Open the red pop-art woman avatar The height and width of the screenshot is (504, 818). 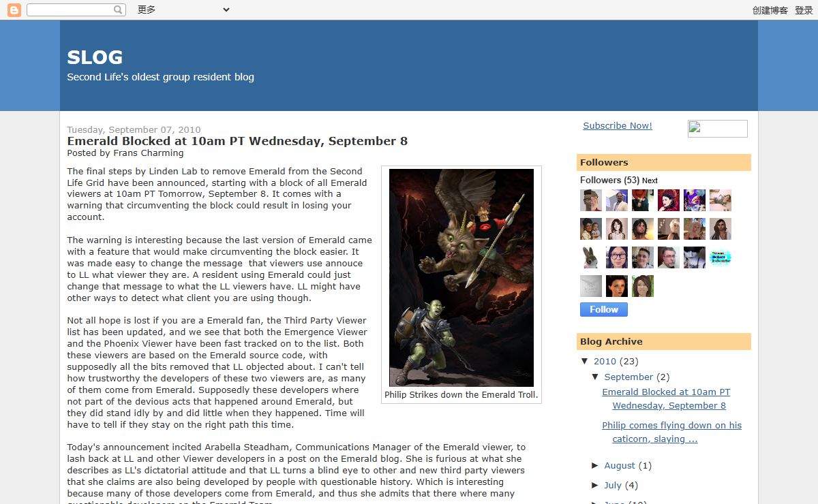coord(669,200)
